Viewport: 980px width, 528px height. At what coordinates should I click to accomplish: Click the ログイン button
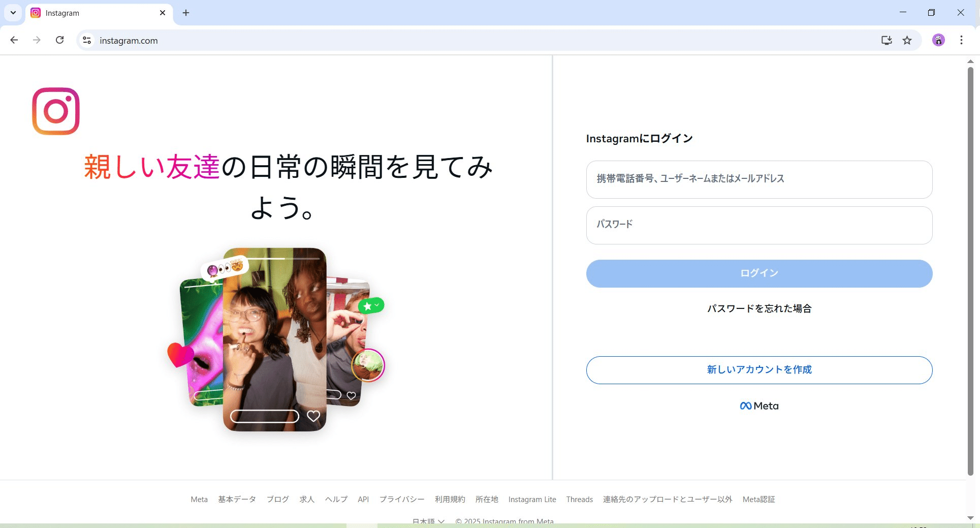click(x=758, y=273)
